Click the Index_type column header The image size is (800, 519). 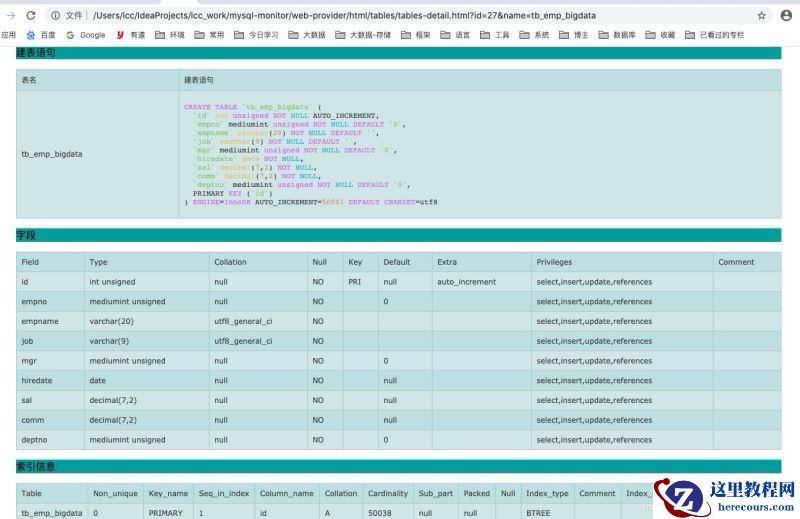[547, 493]
